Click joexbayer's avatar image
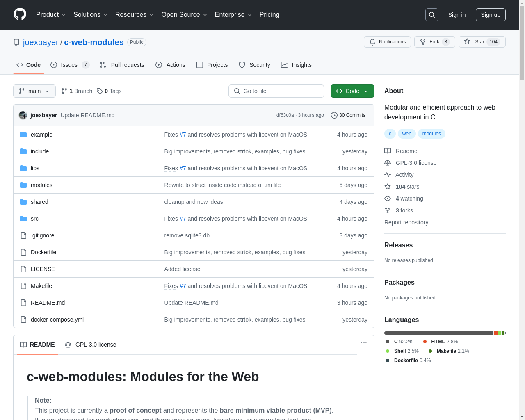 point(23,115)
